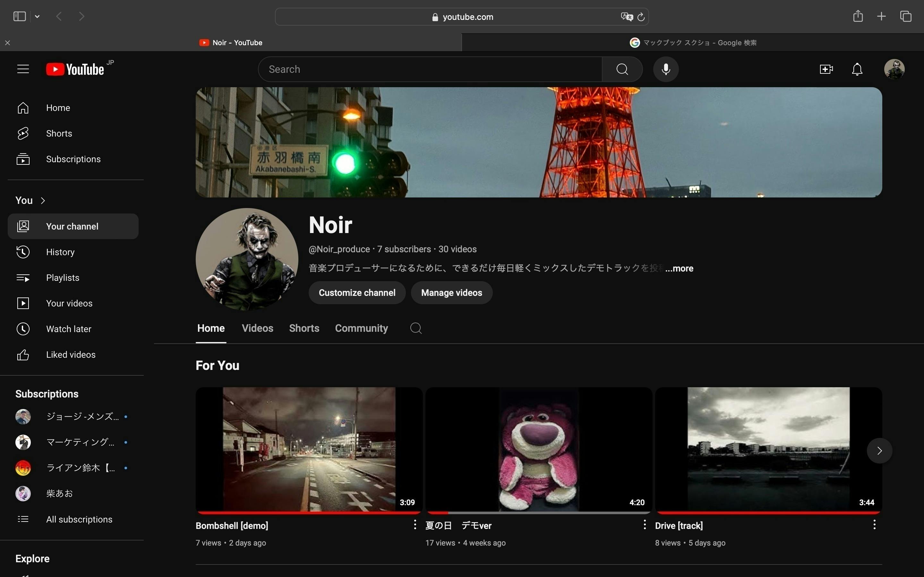The width and height of the screenshot is (924, 577).
Task: Click the voice search microphone icon
Action: point(665,69)
